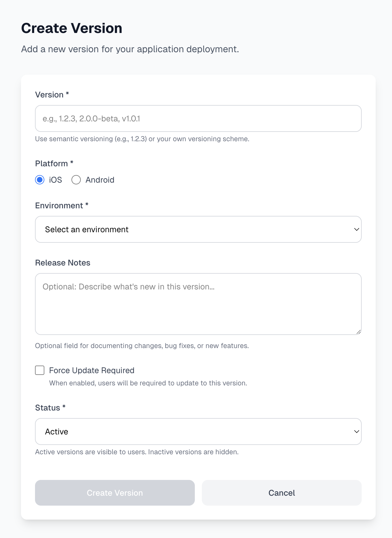Click the Status dropdown chevron arrow
This screenshot has width=392, height=538.
coord(357,432)
